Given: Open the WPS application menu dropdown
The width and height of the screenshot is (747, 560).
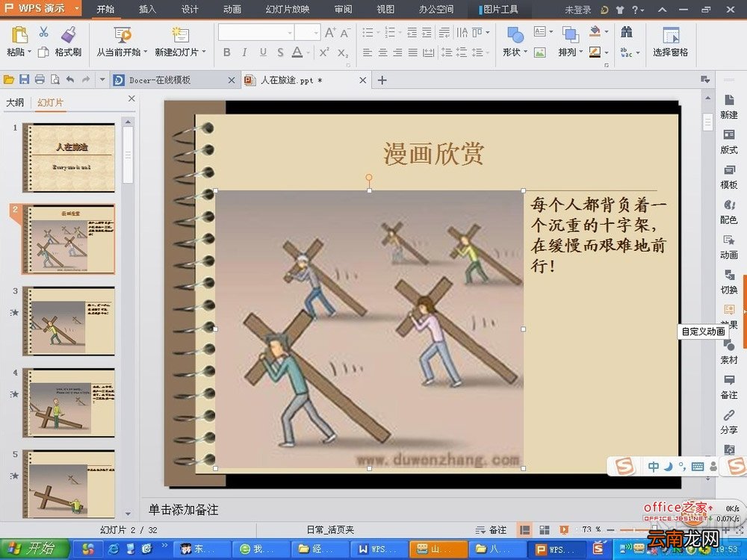Looking at the screenshot, I should tap(77, 8).
